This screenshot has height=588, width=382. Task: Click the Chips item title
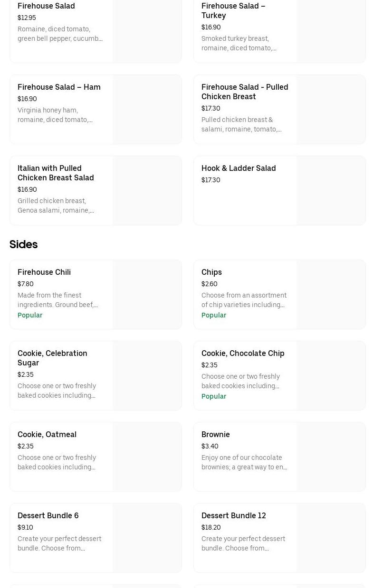[x=211, y=272]
